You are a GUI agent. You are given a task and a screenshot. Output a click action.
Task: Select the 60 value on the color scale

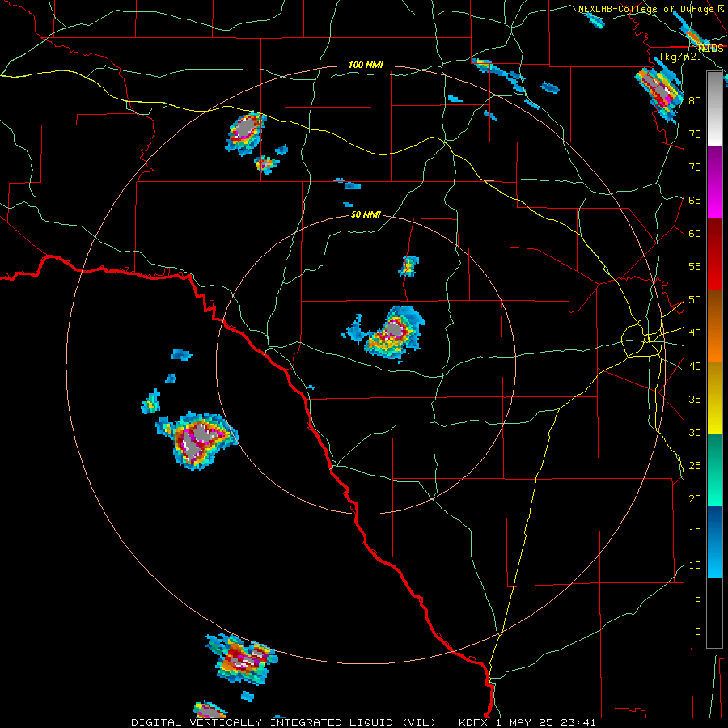[x=695, y=234]
